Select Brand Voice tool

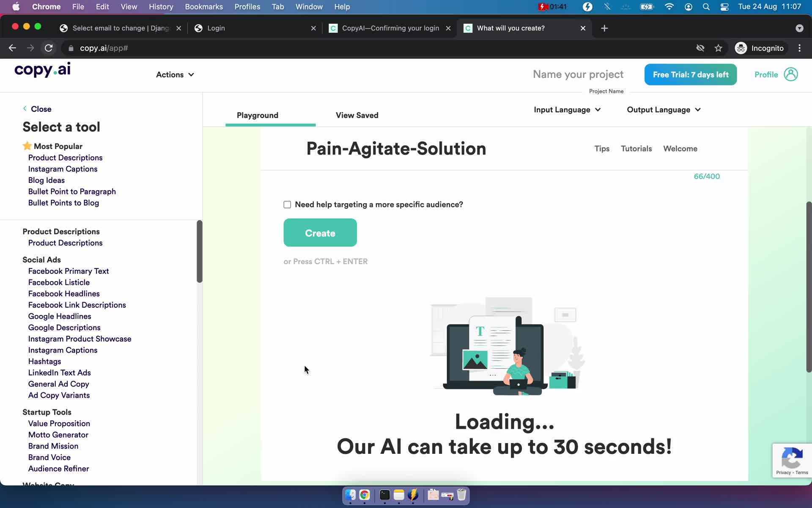pyautogui.click(x=49, y=458)
